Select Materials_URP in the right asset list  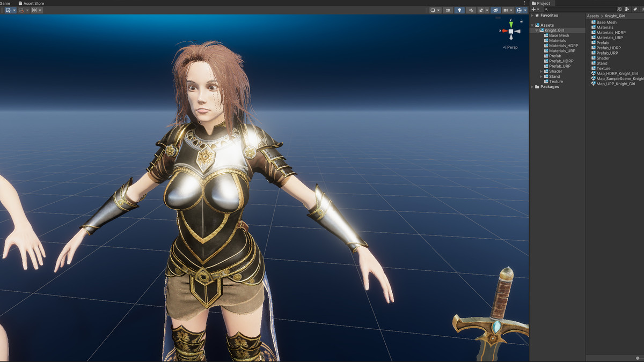[610, 38]
